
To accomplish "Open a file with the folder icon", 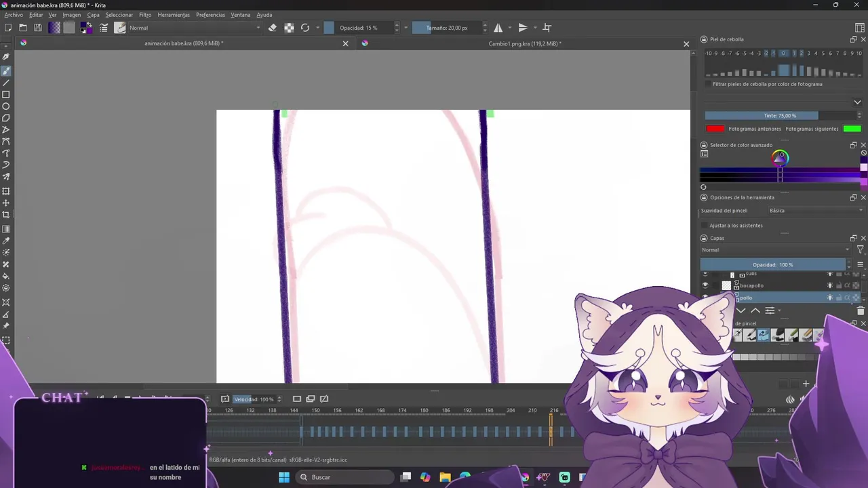I will pos(23,28).
